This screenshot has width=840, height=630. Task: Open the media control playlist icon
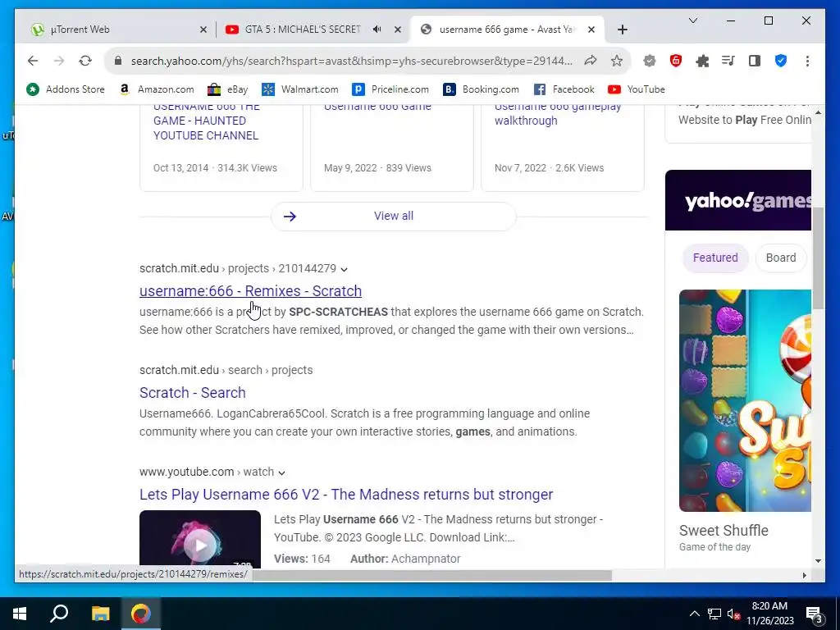(x=728, y=61)
